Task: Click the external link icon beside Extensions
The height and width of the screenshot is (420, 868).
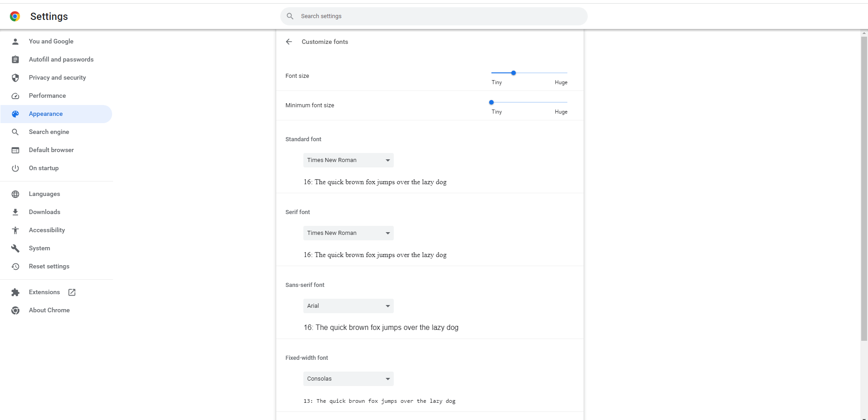Action: tap(72, 292)
